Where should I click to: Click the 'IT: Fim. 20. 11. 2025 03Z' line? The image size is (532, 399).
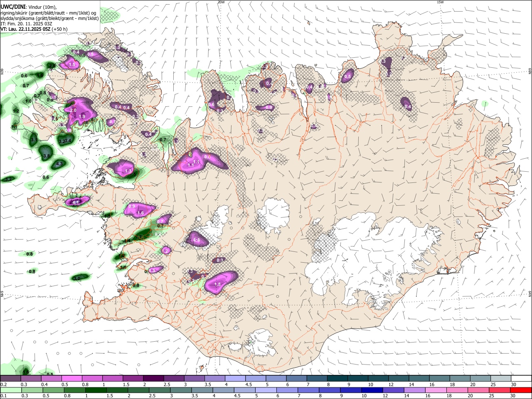[26, 24]
